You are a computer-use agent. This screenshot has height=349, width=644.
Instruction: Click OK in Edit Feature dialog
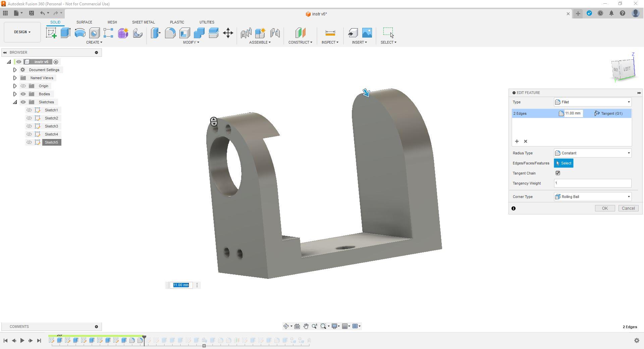pyautogui.click(x=605, y=208)
